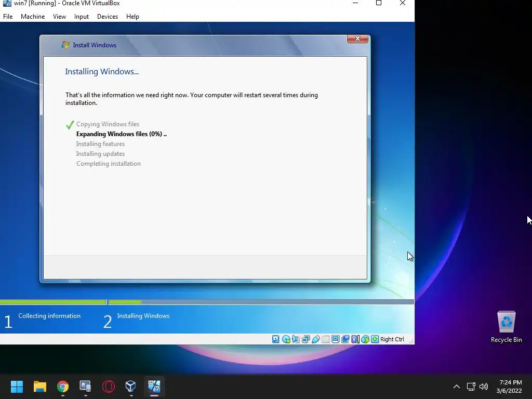Viewport: 532px width, 399px height.
Task: Open the Help menu
Action: [x=132, y=16]
